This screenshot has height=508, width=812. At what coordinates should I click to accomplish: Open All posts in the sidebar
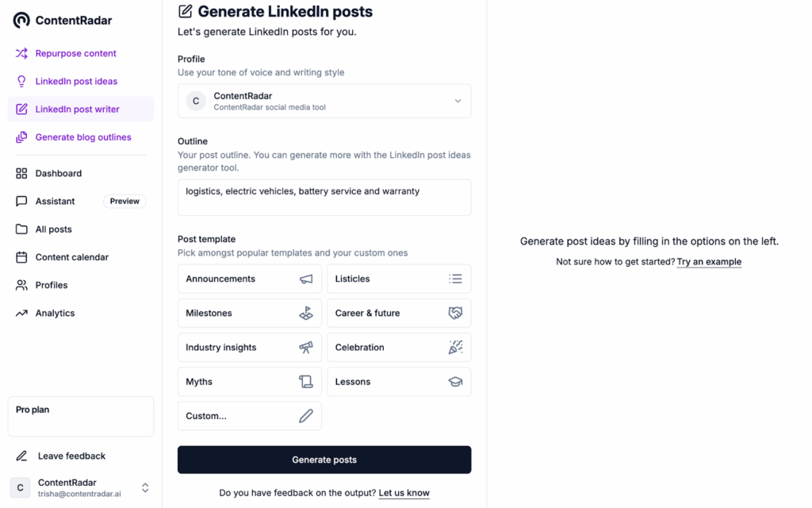pos(53,229)
